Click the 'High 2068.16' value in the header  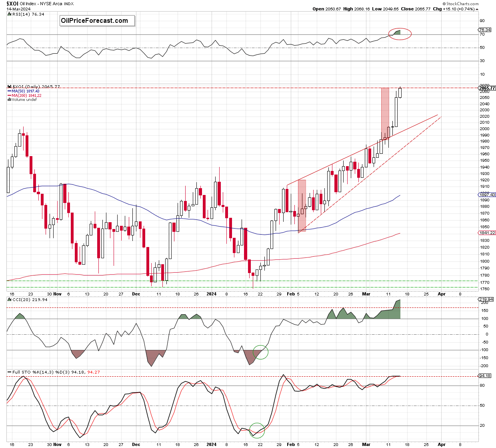(356, 9)
